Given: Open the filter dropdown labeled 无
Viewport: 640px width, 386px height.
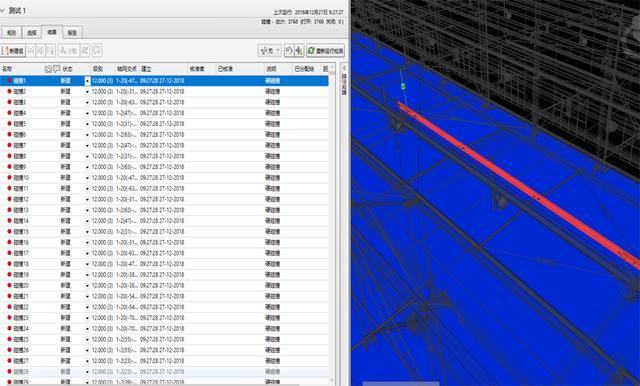Looking at the screenshot, I should click(269, 51).
